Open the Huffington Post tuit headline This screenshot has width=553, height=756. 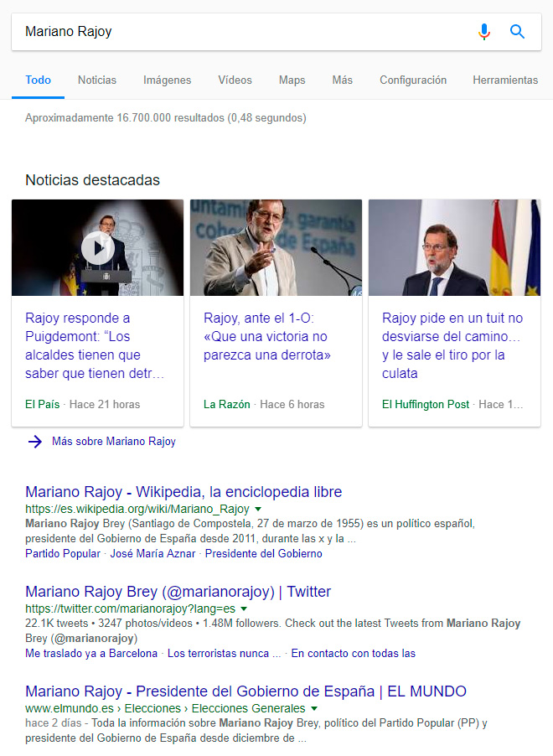click(452, 345)
